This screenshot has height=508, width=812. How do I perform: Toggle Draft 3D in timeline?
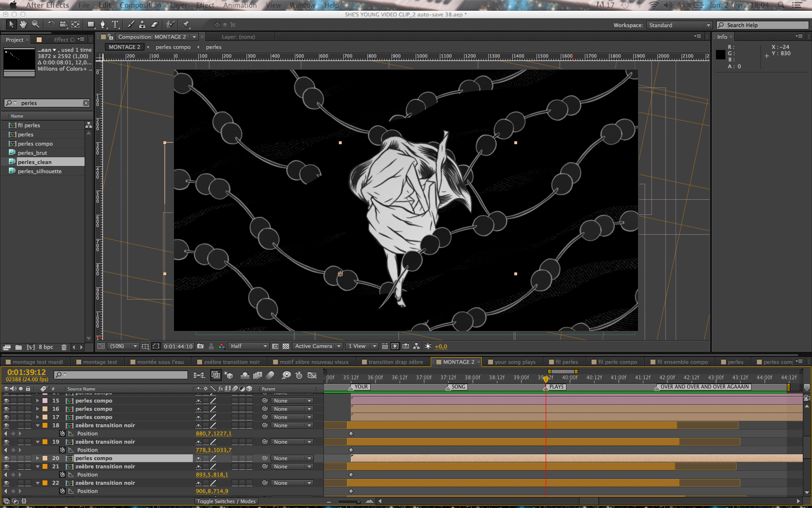[228, 375]
